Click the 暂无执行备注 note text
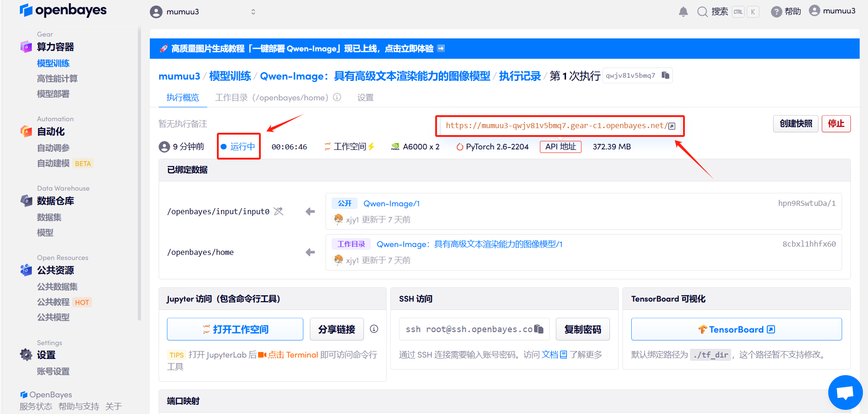868x414 pixels. [x=183, y=124]
